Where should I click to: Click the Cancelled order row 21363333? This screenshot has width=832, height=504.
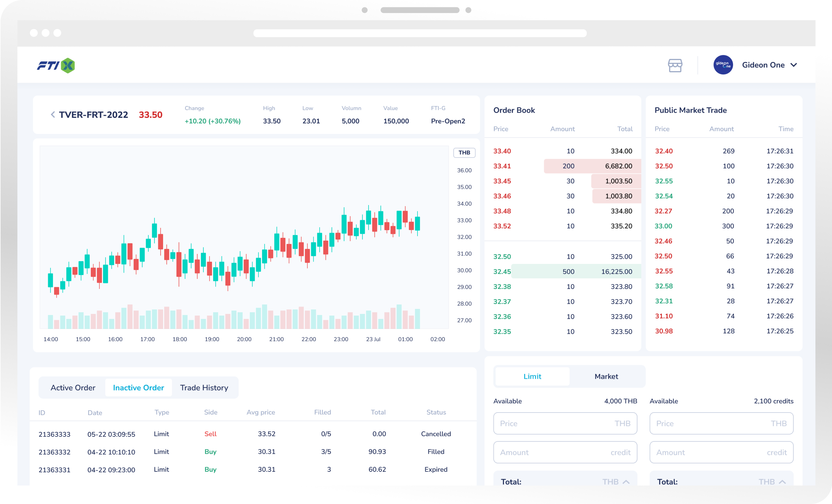236,434
